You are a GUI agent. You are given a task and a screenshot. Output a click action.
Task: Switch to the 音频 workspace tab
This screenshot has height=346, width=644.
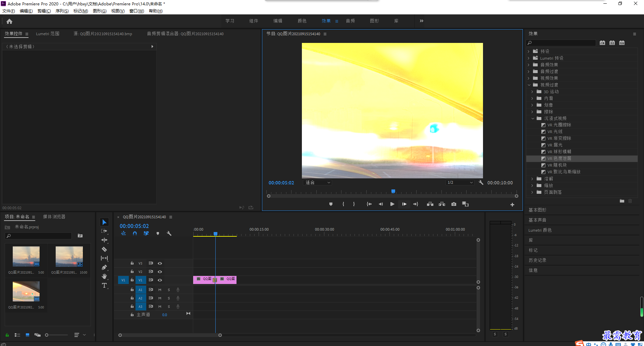(351, 21)
